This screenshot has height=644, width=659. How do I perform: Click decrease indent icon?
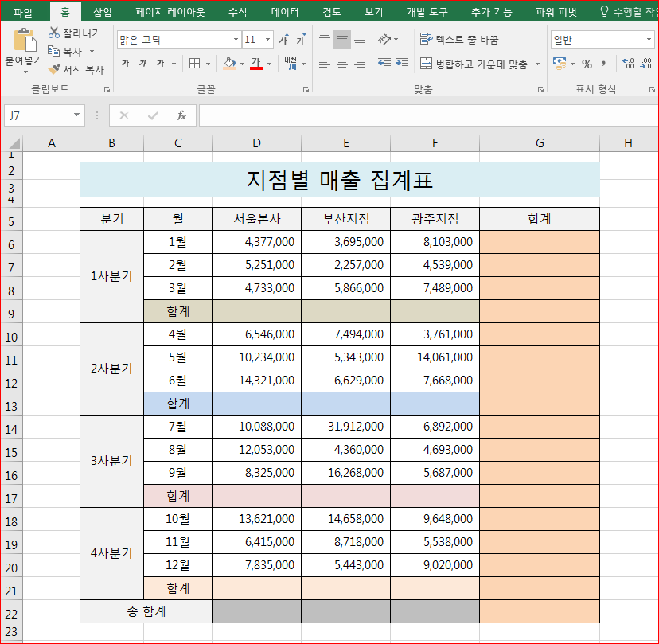click(x=384, y=64)
